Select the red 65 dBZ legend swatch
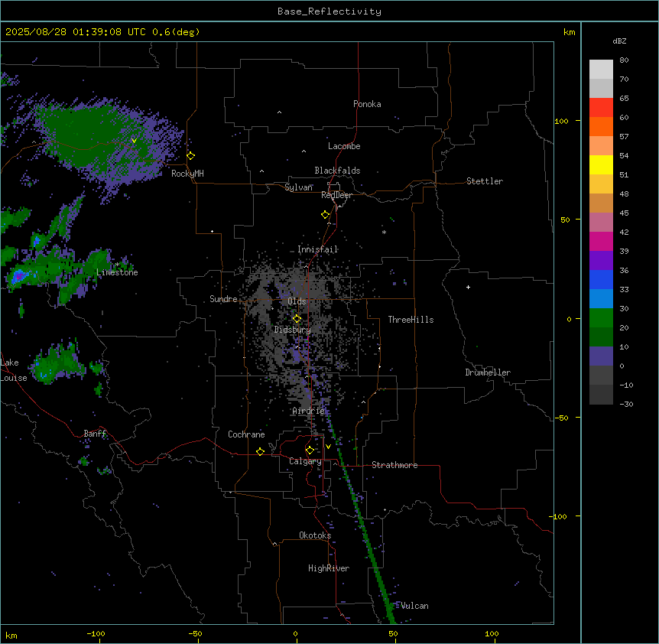Screen dimensions: 659x644 pyautogui.click(x=601, y=108)
